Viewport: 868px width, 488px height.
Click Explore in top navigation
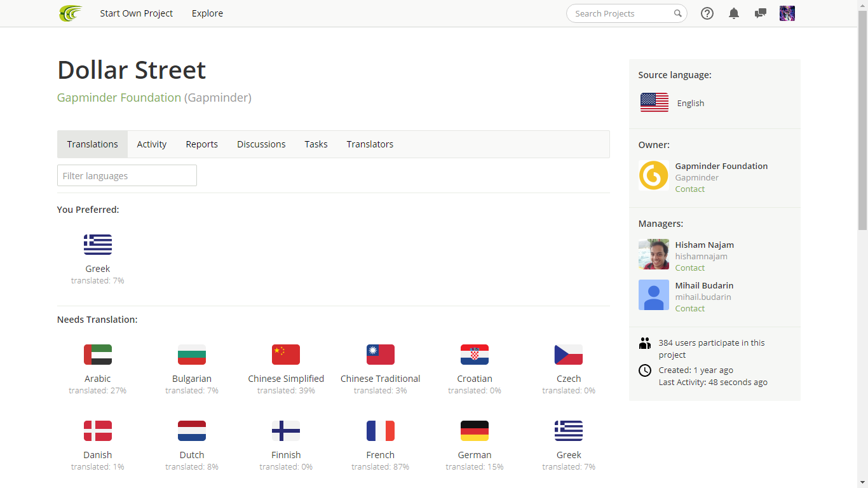click(x=207, y=13)
